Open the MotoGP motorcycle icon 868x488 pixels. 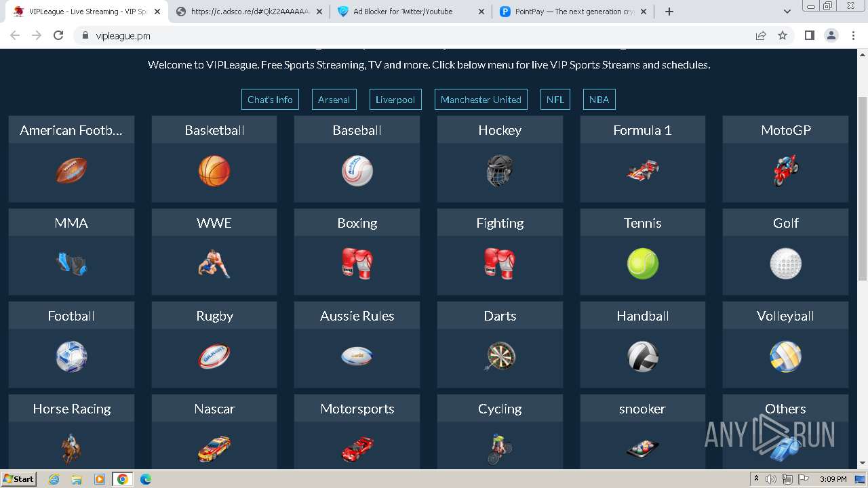pos(785,171)
